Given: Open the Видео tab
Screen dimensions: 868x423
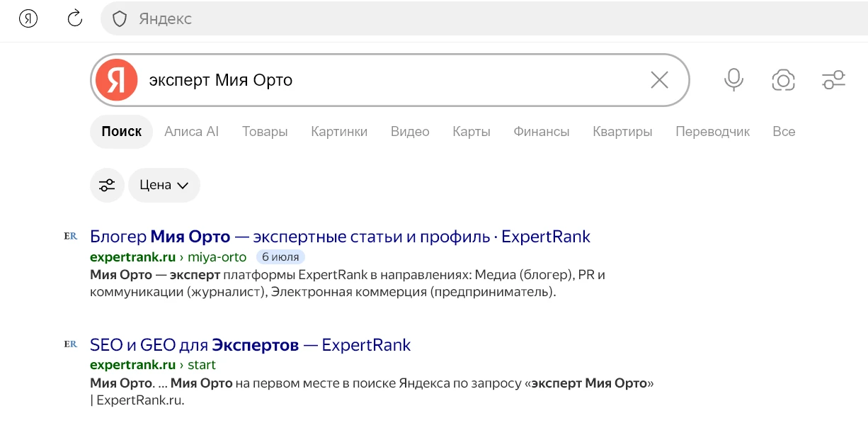Looking at the screenshot, I should click(410, 132).
